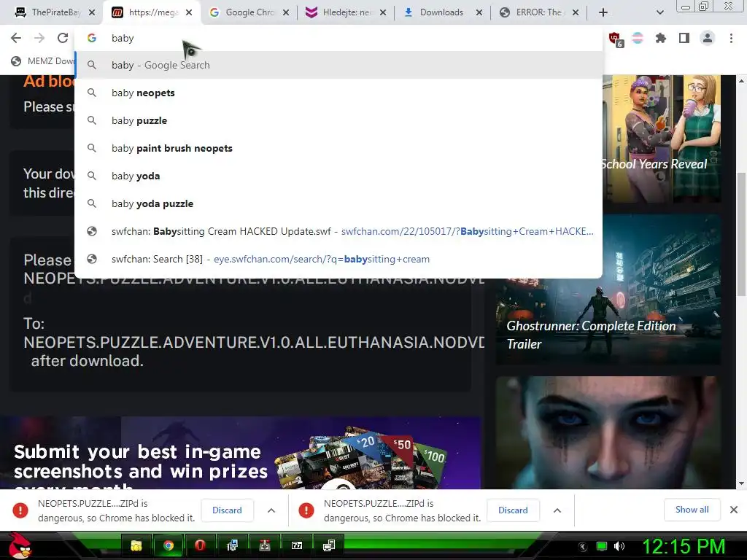This screenshot has width=747, height=560.
Task: Discard the first blocked NEOPETS download
Action: 227,510
